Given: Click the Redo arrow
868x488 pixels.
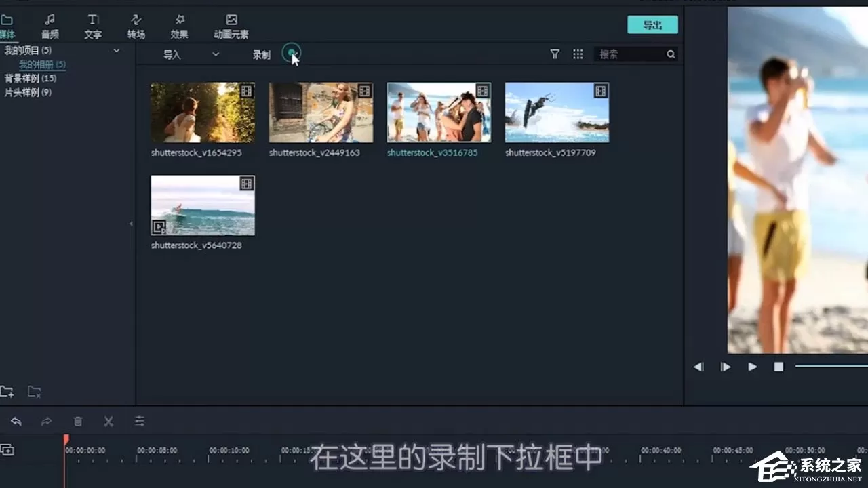Looking at the screenshot, I should click(x=47, y=422).
